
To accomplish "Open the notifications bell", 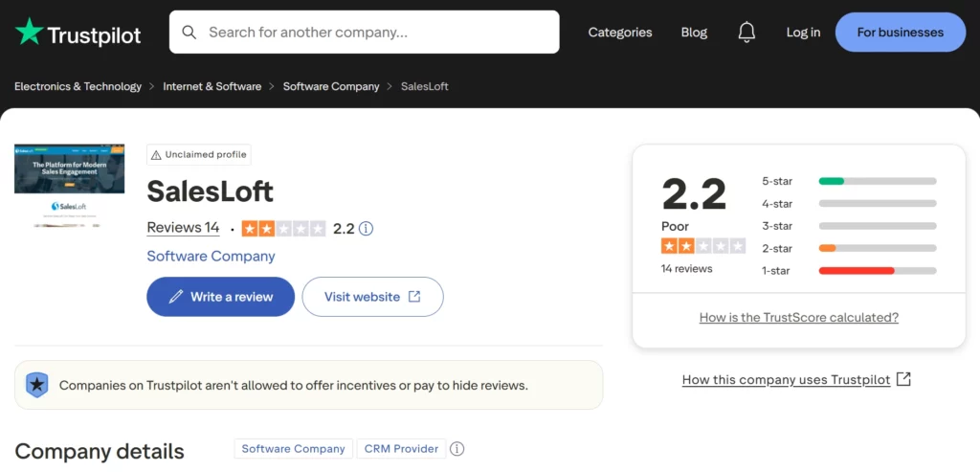I will [x=746, y=32].
